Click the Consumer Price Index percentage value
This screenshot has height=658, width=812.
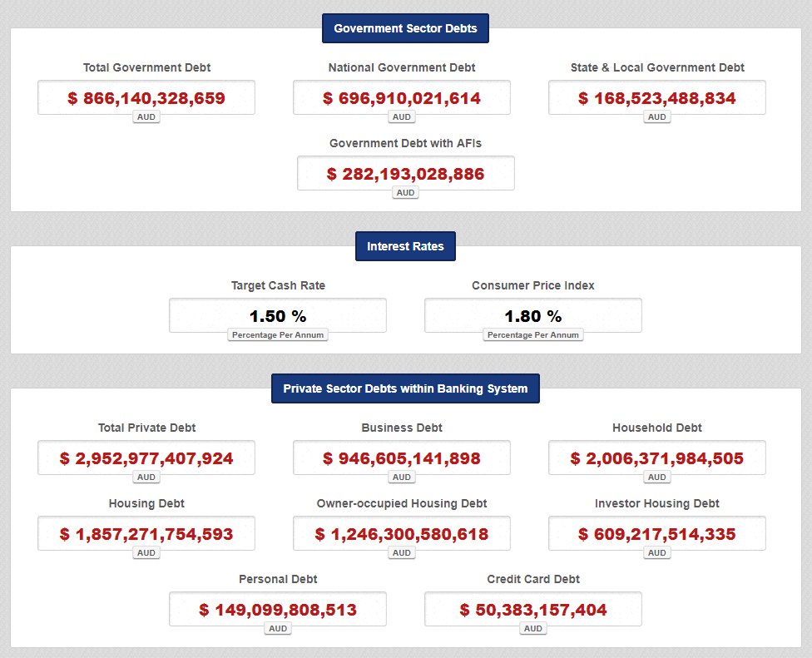[x=533, y=316]
